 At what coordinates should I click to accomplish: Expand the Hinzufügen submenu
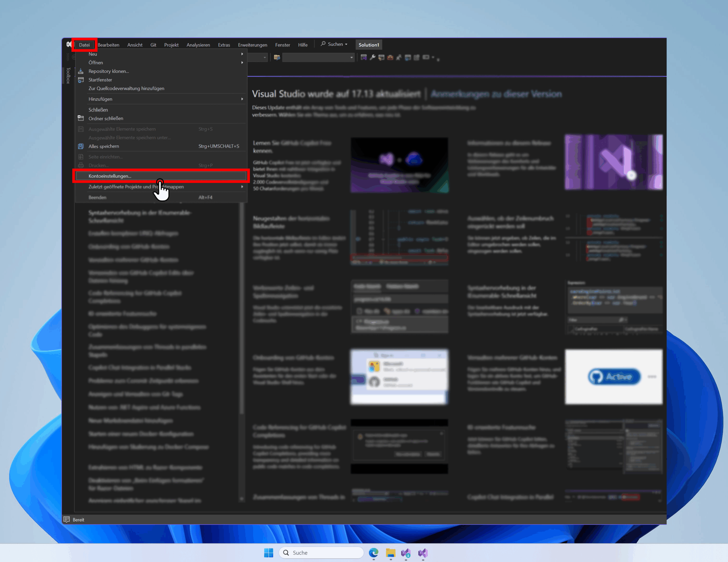pos(161,99)
